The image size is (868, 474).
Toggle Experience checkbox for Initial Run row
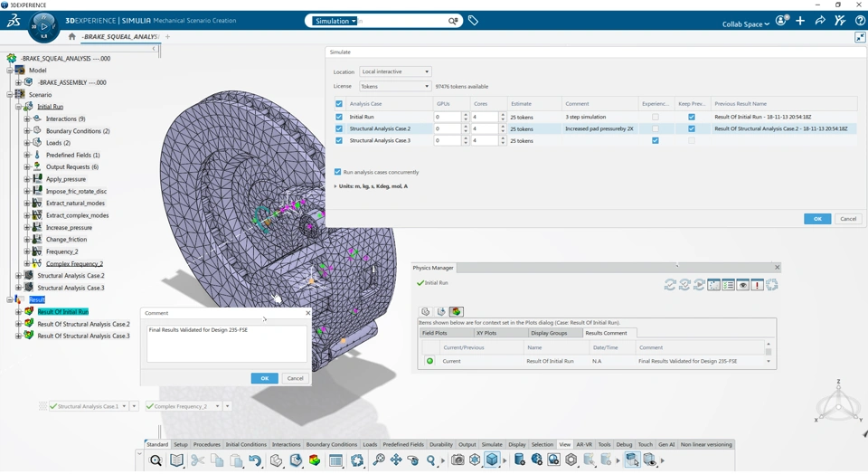pos(656,117)
